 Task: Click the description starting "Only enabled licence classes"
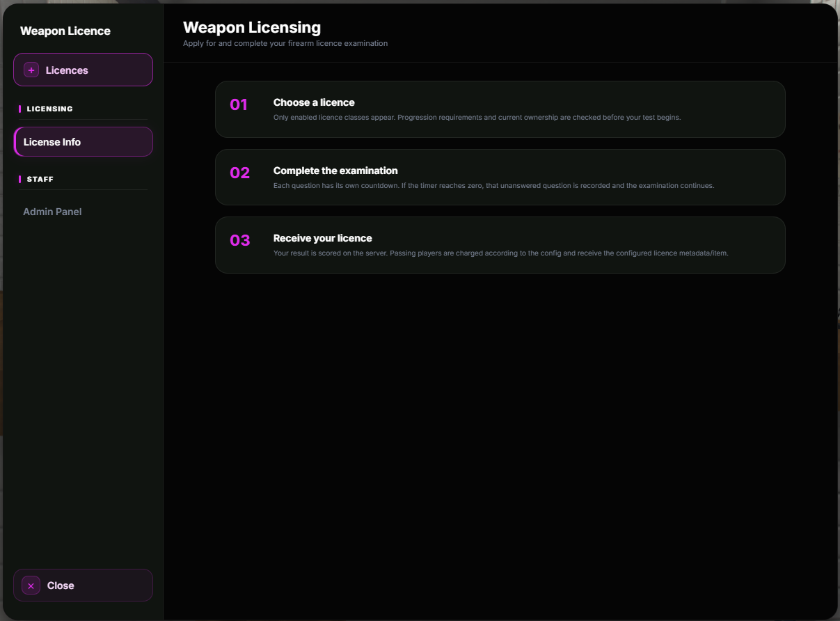pos(477,118)
